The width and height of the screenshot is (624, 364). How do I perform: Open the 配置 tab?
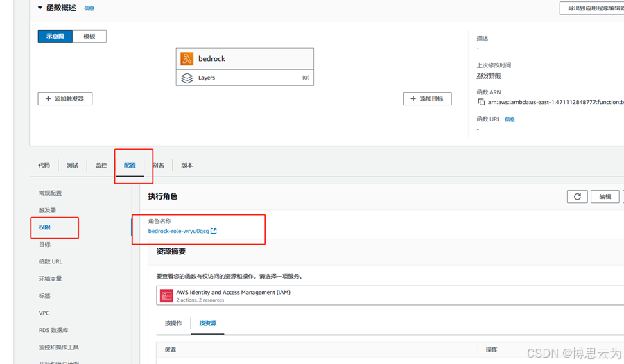pyautogui.click(x=130, y=165)
